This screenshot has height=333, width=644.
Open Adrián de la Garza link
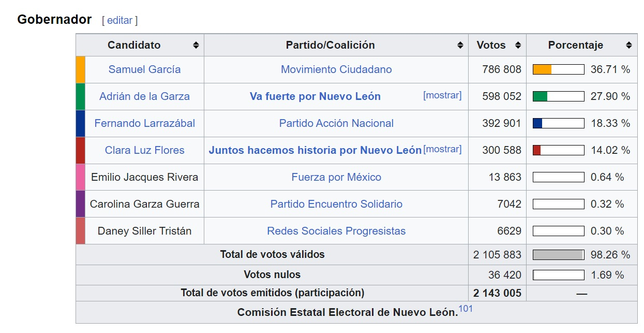(x=144, y=96)
